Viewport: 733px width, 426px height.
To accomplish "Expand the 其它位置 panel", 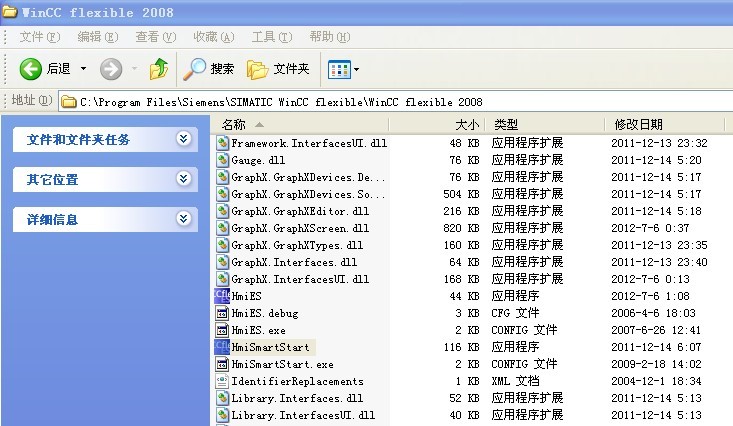I will (183, 179).
